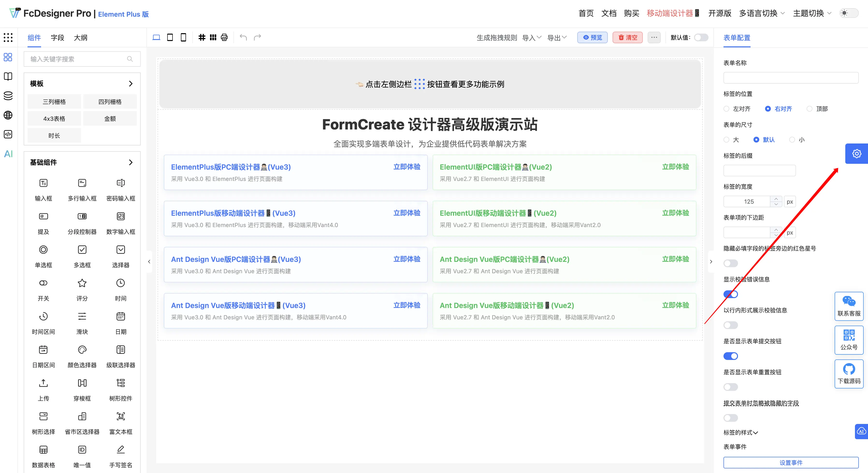Click the blue gear settings button
Viewport: 868px width, 473px height.
[857, 154]
